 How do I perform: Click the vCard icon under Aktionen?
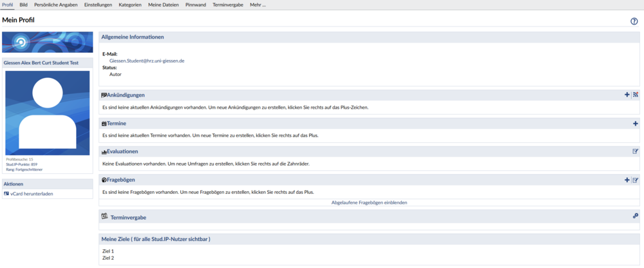(x=6, y=193)
